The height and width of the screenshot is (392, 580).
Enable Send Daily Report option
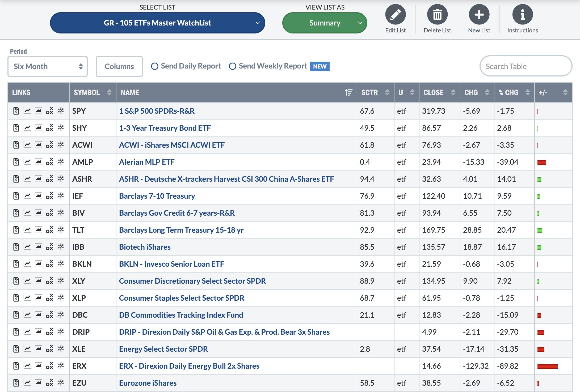click(x=155, y=66)
